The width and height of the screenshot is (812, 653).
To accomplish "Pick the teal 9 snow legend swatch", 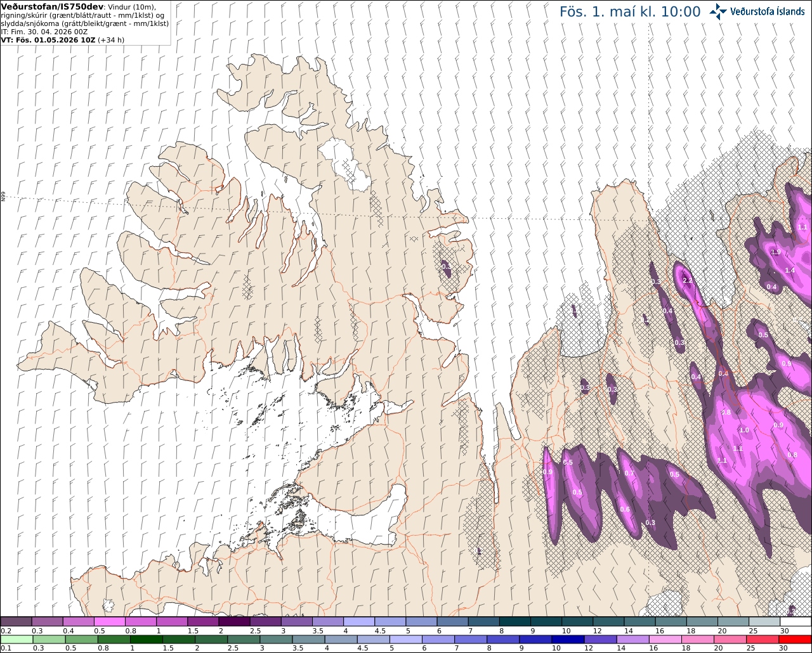I will click(x=546, y=621).
